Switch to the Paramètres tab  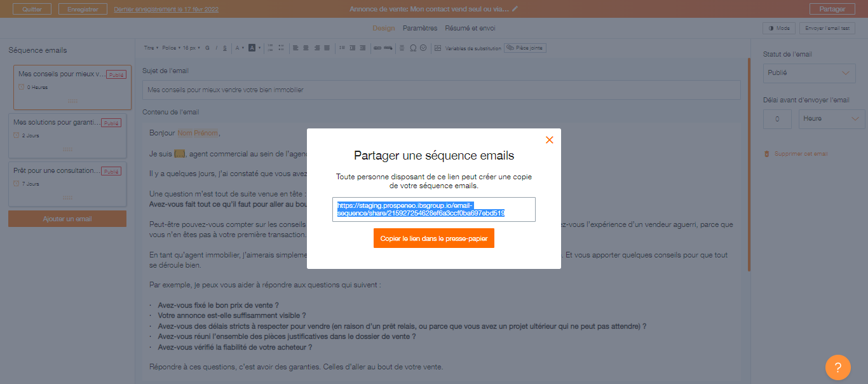pyautogui.click(x=420, y=28)
